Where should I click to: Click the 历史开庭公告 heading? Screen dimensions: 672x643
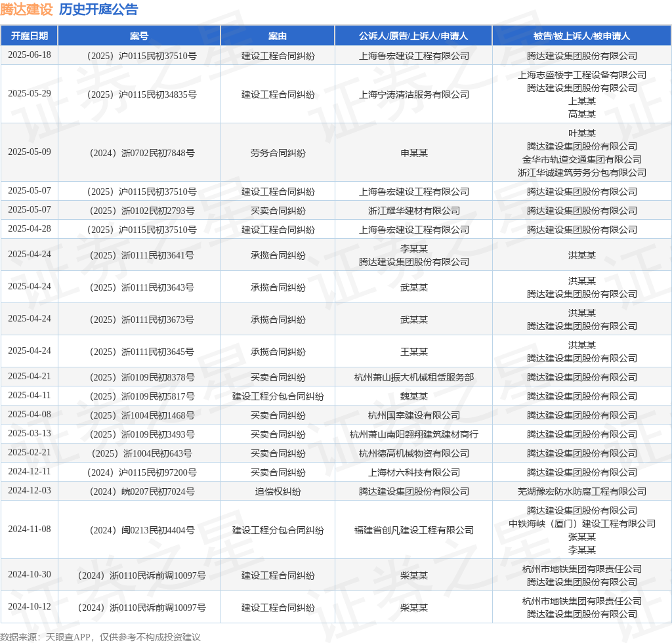click(x=98, y=9)
